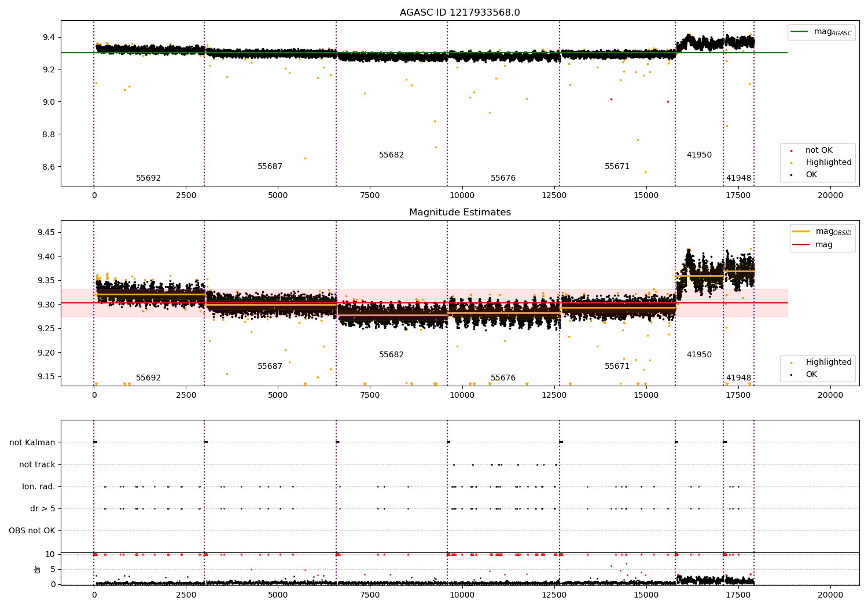Click x-axis tick '17500' under the bottom plot
868x608 pixels.
click(738, 595)
